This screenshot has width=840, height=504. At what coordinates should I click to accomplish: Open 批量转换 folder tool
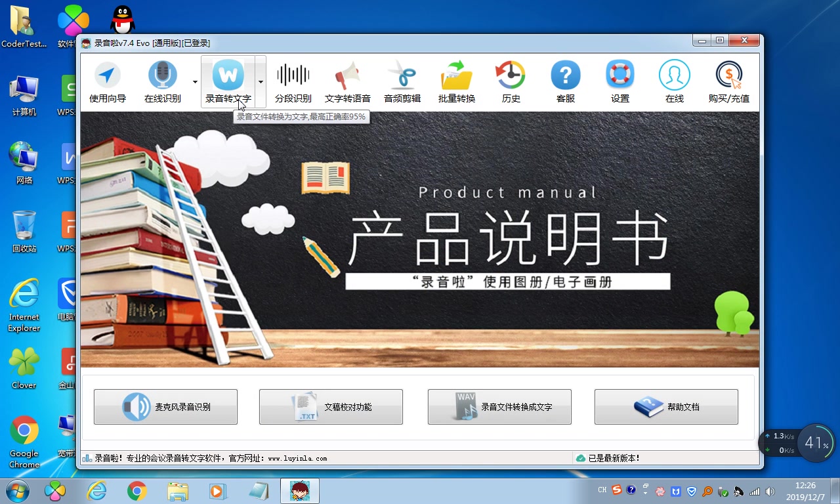click(x=457, y=81)
